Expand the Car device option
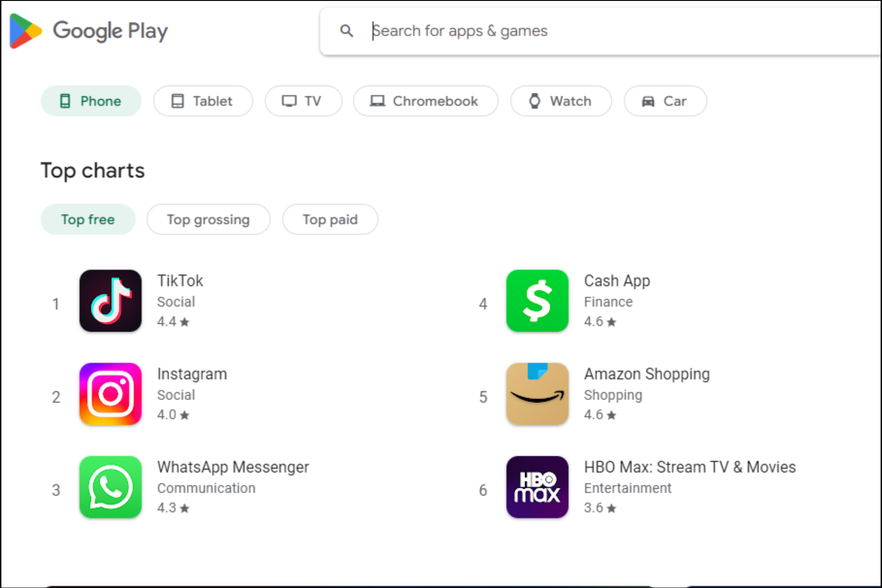The width and height of the screenshot is (882, 588). coord(664,101)
